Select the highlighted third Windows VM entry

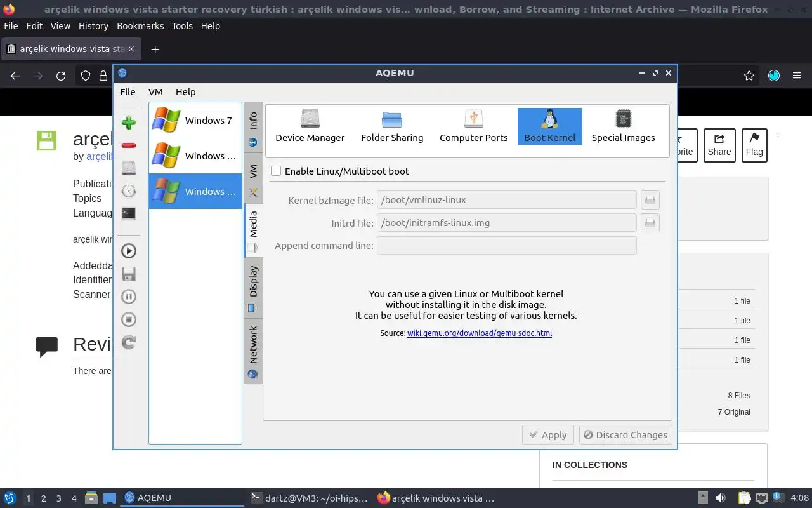195,191
